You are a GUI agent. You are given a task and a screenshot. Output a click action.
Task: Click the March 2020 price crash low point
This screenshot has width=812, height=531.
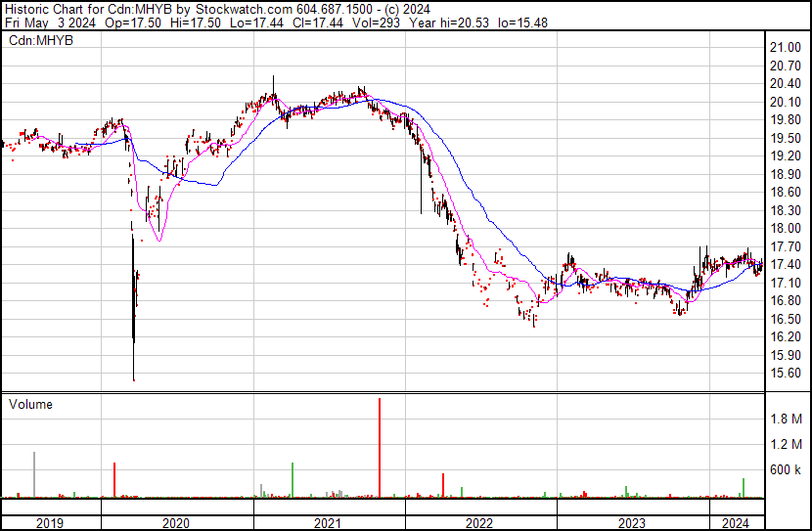click(x=134, y=379)
